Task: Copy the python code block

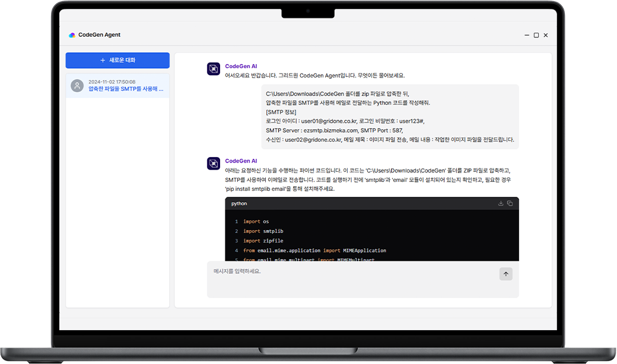Action: [x=510, y=203]
